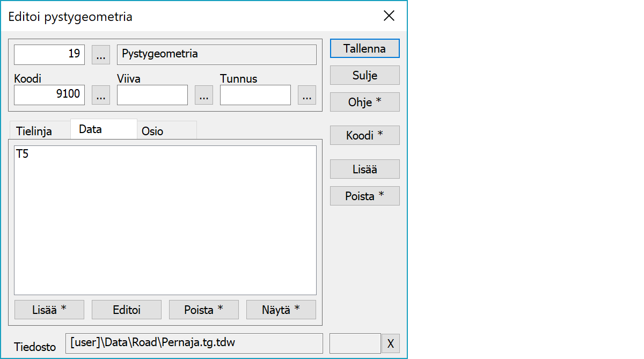Click the Poista * button below the data list
The height and width of the screenshot is (359, 644).
pos(204,310)
